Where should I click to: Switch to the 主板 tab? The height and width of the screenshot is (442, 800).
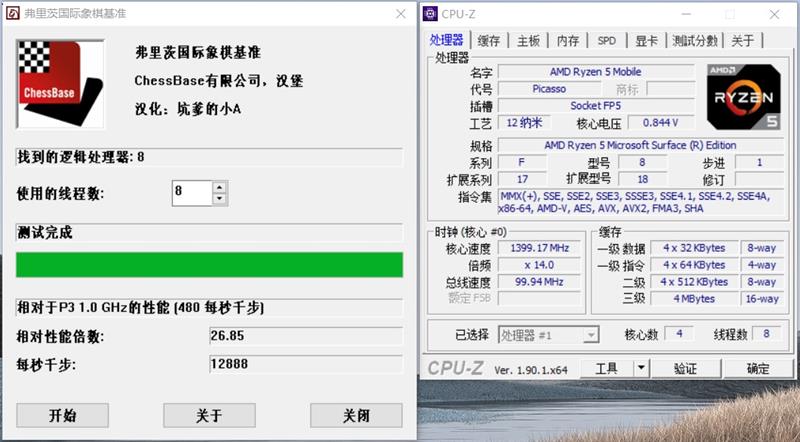pyautogui.click(x=528, y=41)
